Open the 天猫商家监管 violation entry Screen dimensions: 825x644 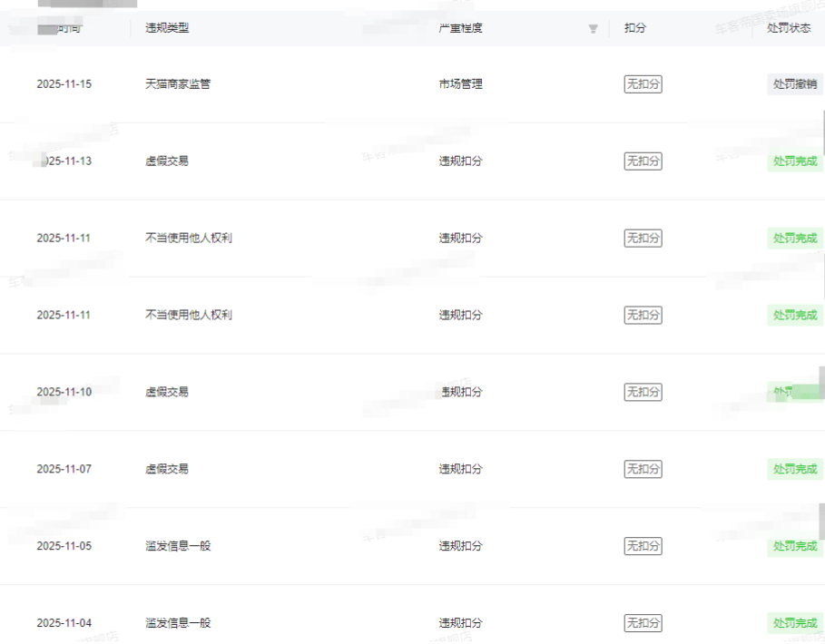178,84
